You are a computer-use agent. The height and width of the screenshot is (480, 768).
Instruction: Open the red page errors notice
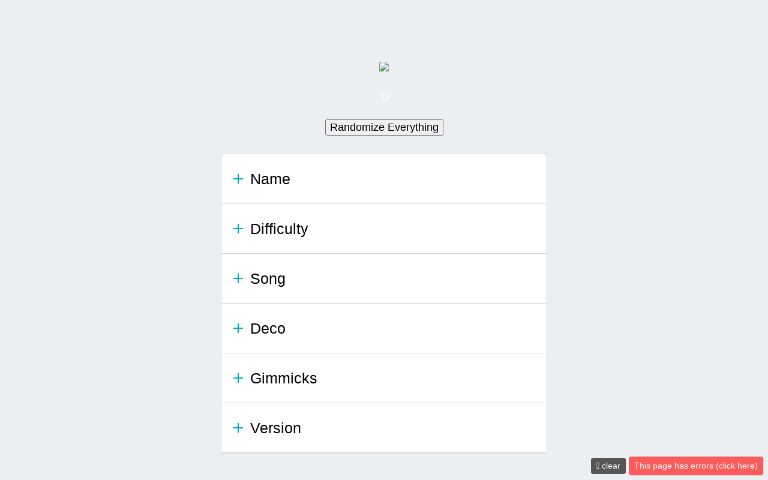pyautogui.click(x=696, y=466)
